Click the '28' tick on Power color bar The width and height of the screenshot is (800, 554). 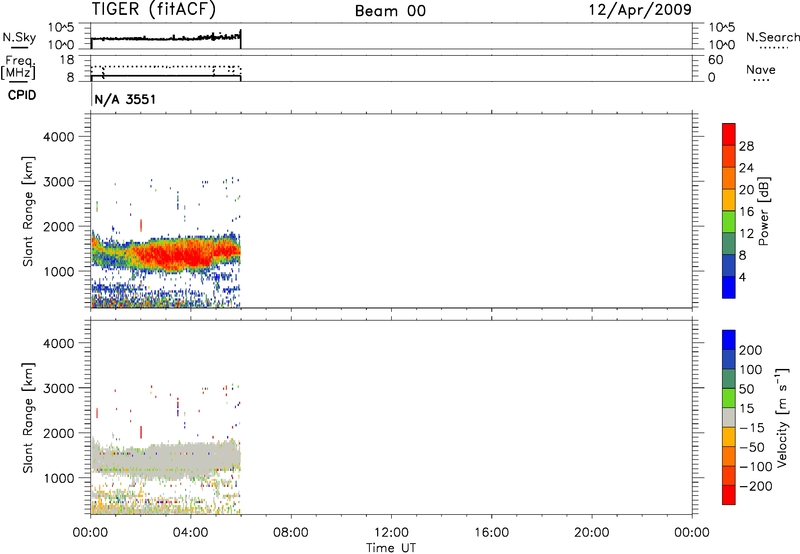[746, 146]
